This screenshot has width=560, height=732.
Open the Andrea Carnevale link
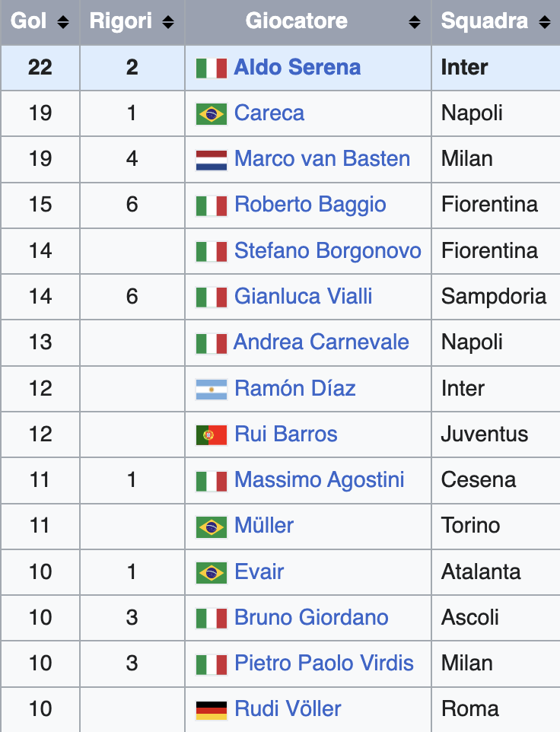click(x=321, y=342)
